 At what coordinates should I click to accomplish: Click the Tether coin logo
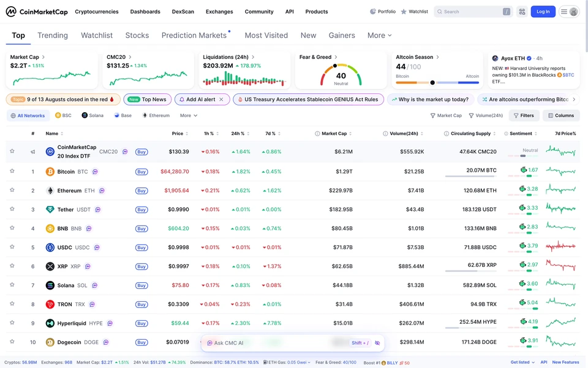click(50, 210)
